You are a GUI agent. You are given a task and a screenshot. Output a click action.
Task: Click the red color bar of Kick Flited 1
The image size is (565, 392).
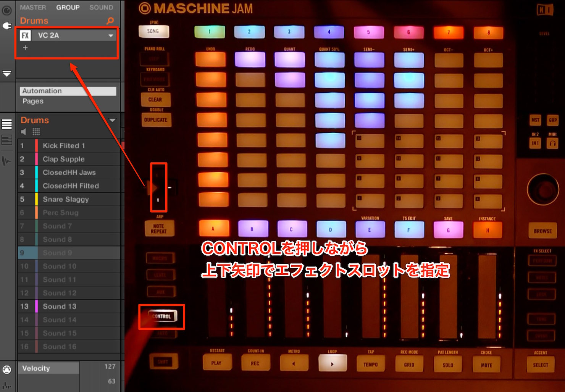36,145
